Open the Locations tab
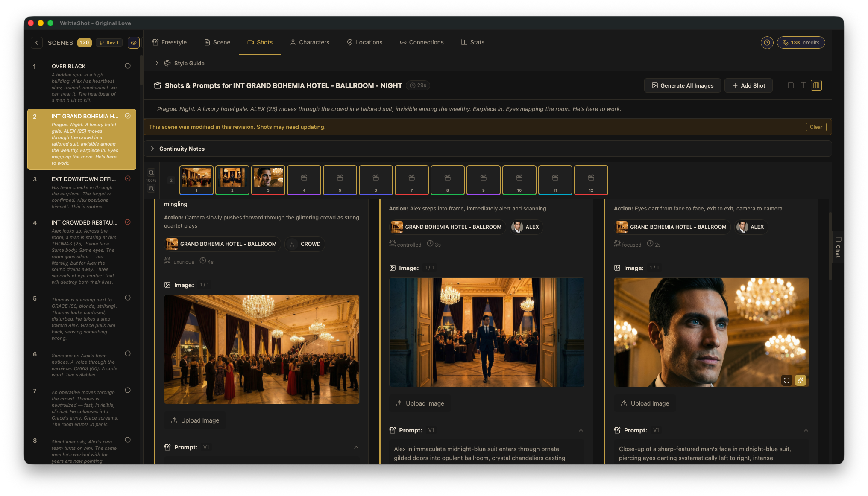This screenshot has width=868, height=496. [365, 42]
